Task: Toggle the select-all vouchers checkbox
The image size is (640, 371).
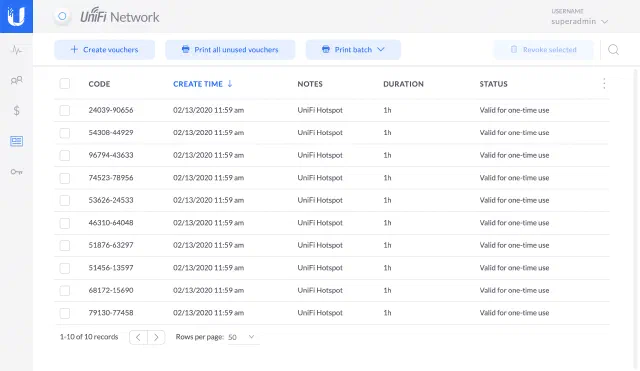Action: 64,84
